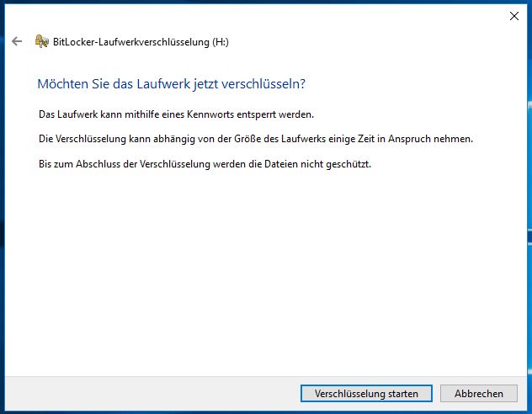Cancel the wizard with 'Abbrechen'

[479, 393]
